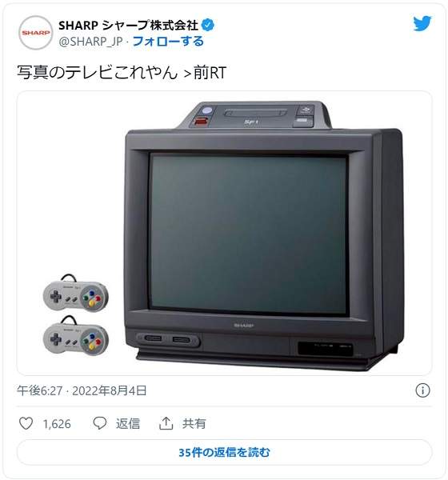The image size is (448, 480).
Task: Open the SF1 television photo
Action: click(224, 234)
